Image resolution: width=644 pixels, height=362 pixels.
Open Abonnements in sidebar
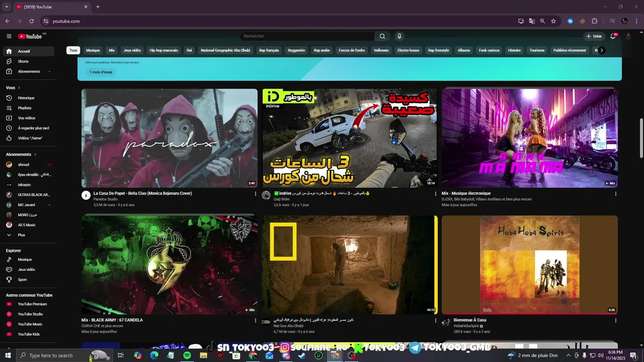(29, 71)
